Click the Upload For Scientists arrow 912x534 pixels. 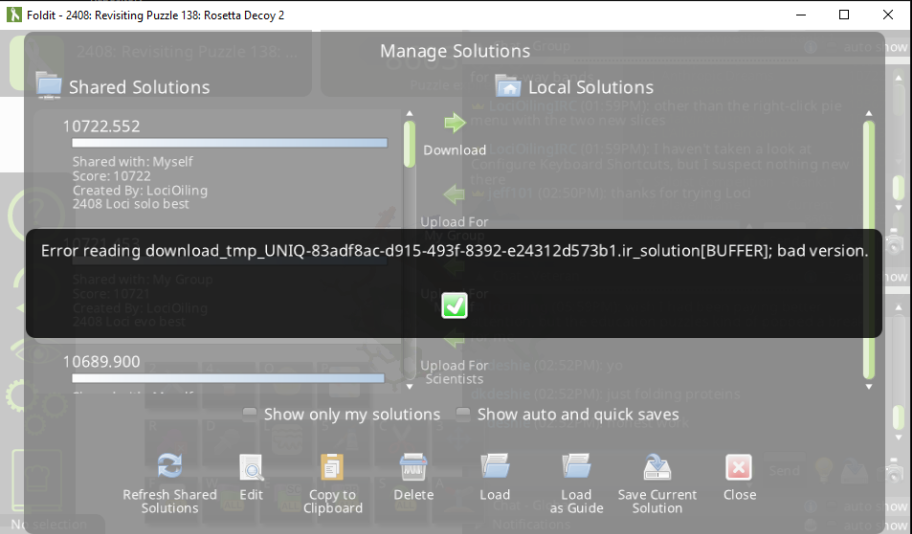coord(453,339)
